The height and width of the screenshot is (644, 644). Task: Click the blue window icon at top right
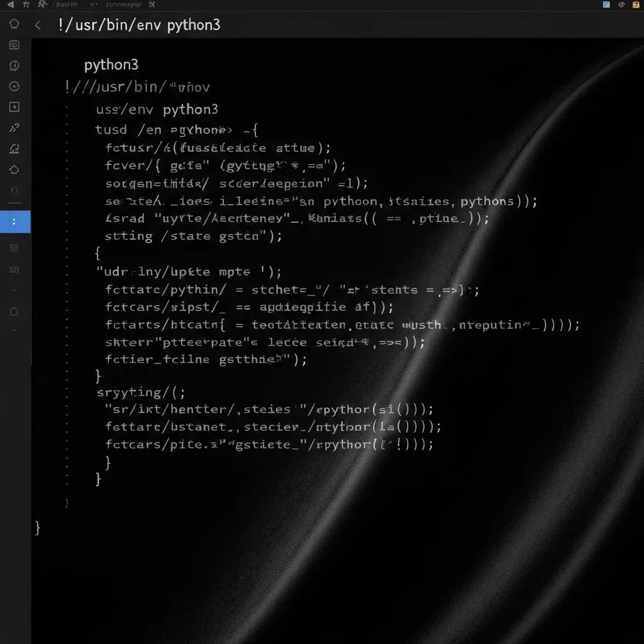pos(606,4)
